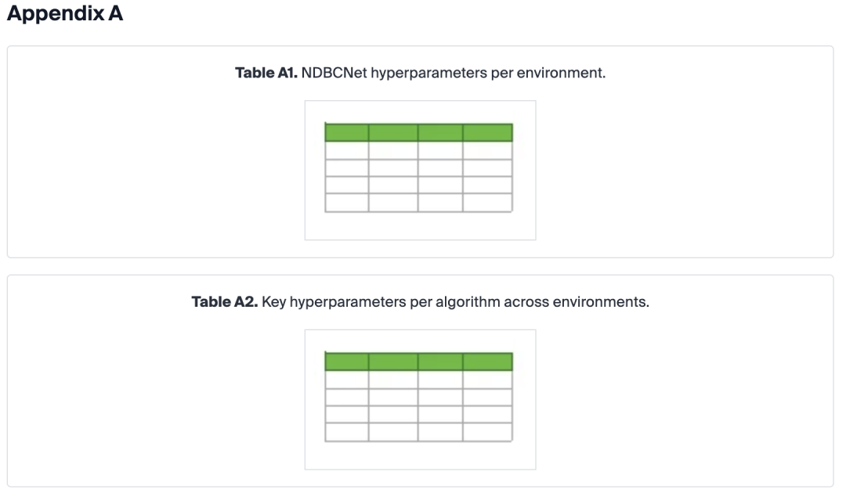Click first green header cell in Table A2 icon

(x=346, y=362)
